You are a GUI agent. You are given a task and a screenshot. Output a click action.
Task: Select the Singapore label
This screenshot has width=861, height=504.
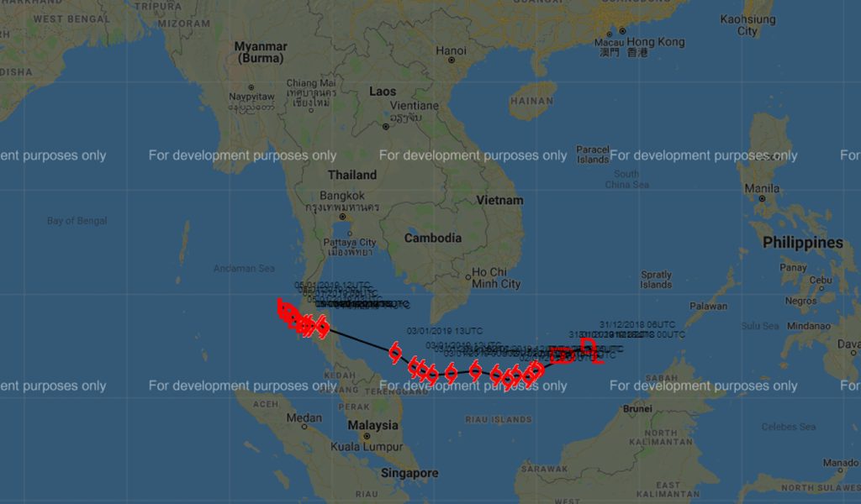point(409,473)
